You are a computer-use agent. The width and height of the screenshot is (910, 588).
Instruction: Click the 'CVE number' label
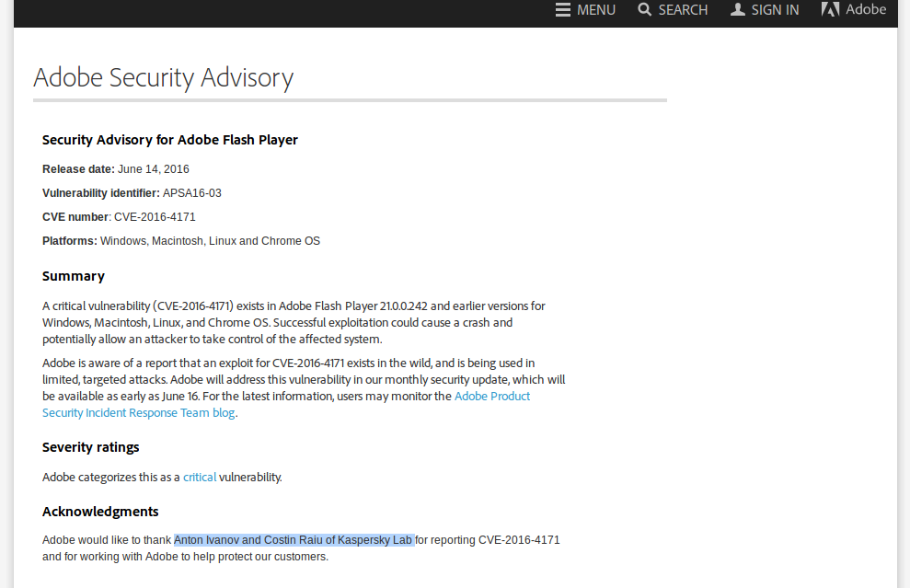tap(75, 217)
